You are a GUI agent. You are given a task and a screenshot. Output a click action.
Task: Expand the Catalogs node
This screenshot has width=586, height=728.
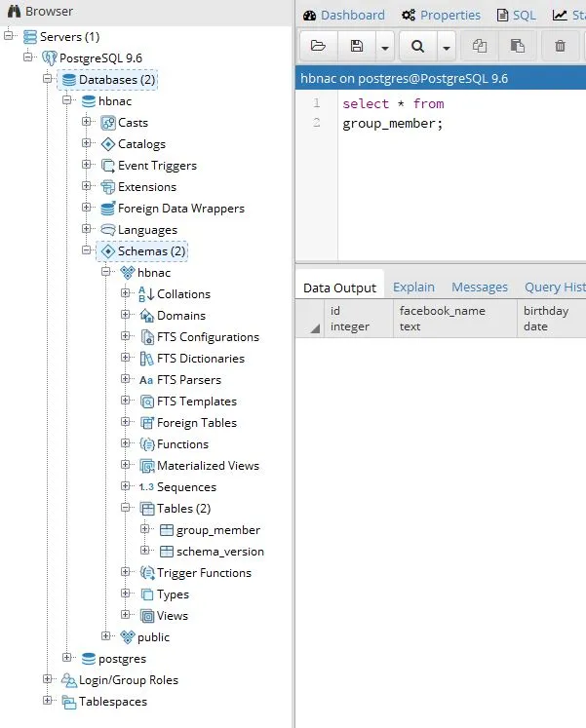point(87,142)
